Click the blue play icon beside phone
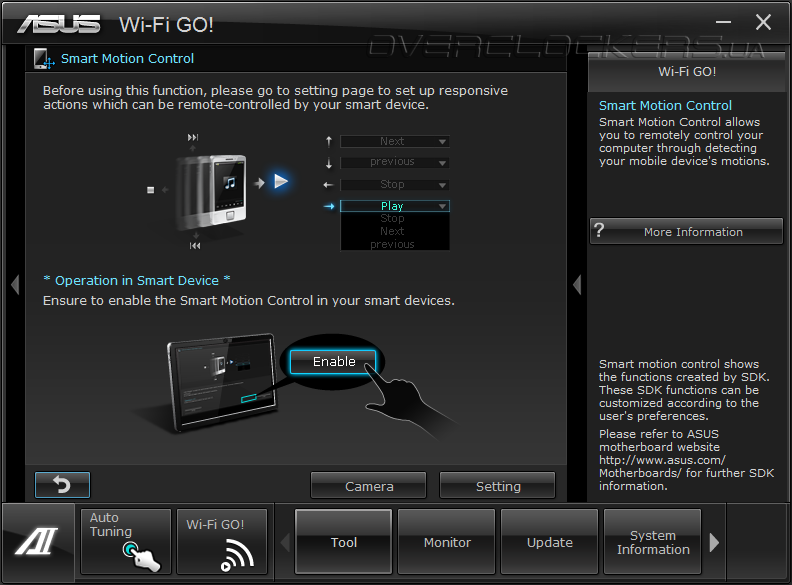792x585 pixels. (x=281, y=181)
